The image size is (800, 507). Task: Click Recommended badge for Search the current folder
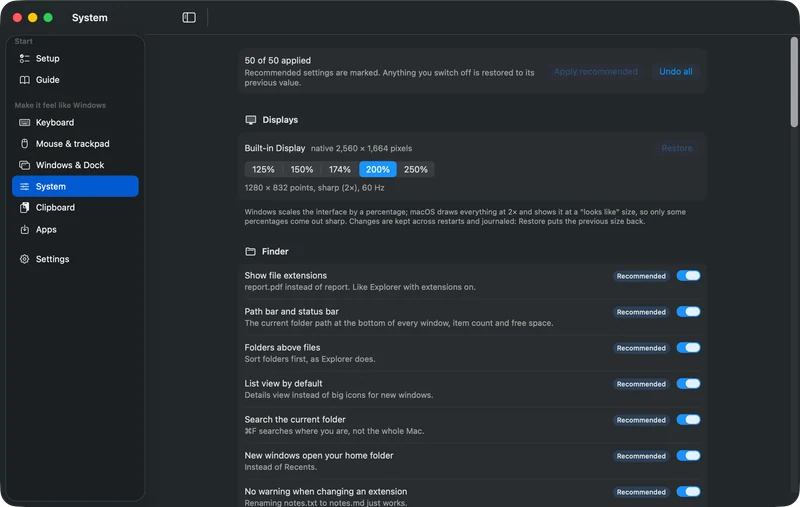(641, 420)
